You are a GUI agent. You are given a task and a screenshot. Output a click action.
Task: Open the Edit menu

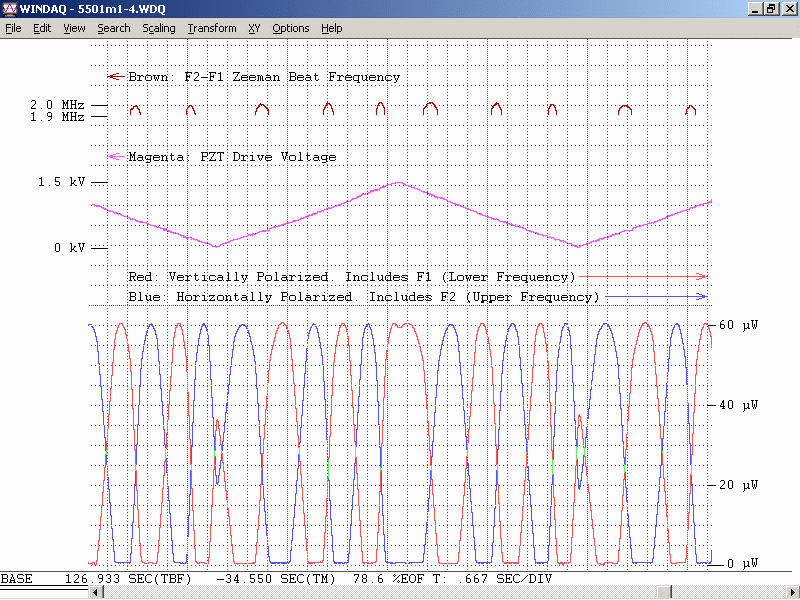tap(42, 28)
